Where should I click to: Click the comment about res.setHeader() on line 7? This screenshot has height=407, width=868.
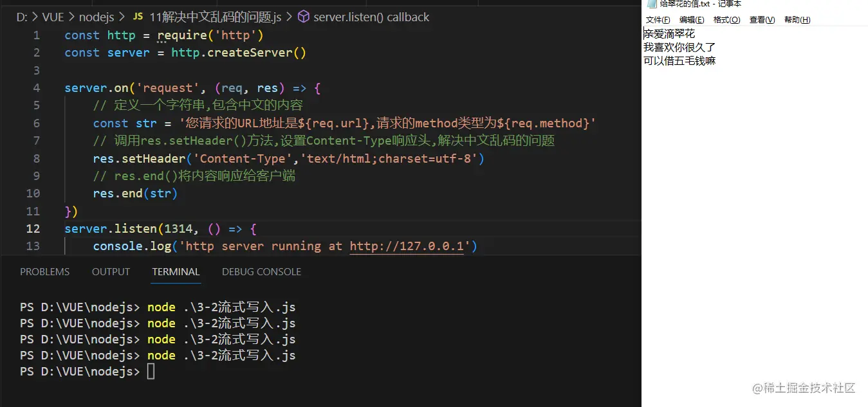324,141
